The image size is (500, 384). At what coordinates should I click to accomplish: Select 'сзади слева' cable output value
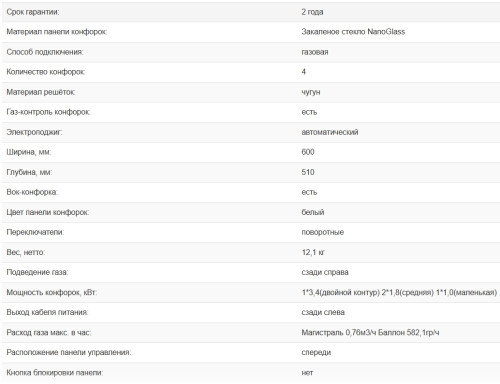pos(323,312)
